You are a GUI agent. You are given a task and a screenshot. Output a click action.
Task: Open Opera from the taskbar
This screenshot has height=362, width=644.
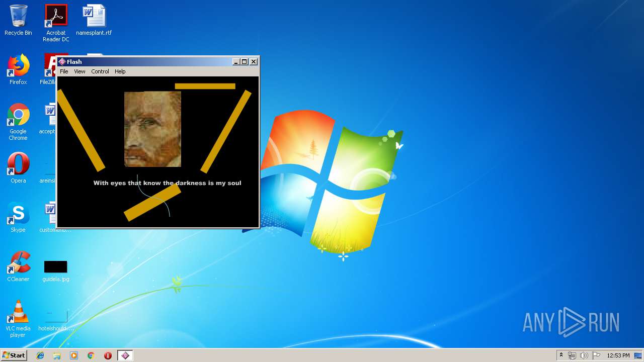(x=108, y=355)
